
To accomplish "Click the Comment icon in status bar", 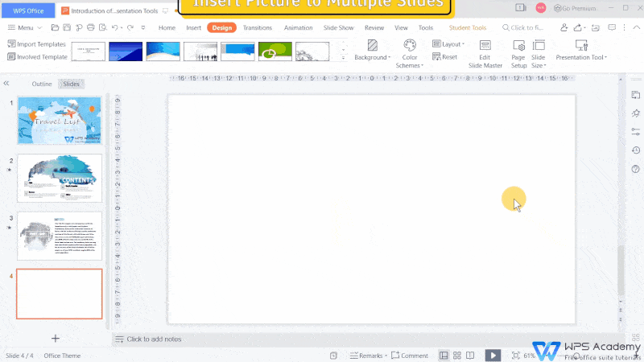I will [x=410, y=355].
